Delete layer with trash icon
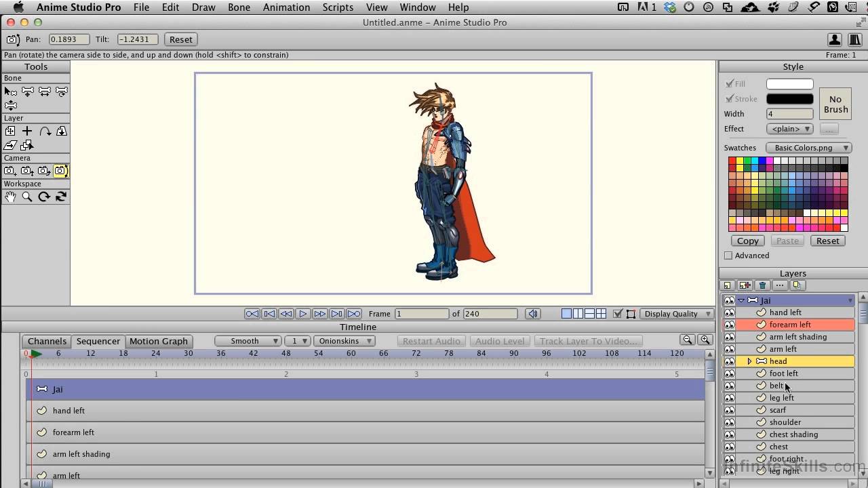Image resolution: width=868 pixels, height=488 pixels. (762, 285)
